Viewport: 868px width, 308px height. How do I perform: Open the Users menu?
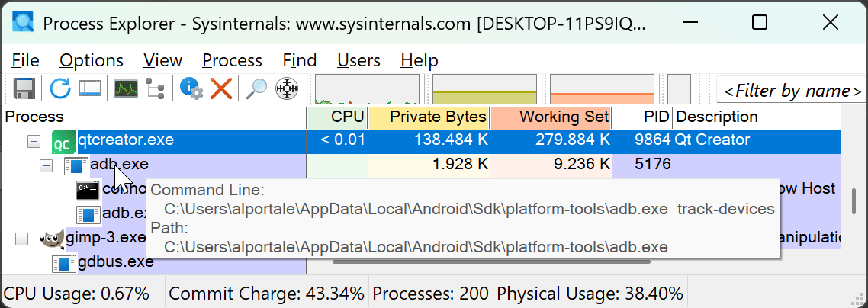click(358, 60)
